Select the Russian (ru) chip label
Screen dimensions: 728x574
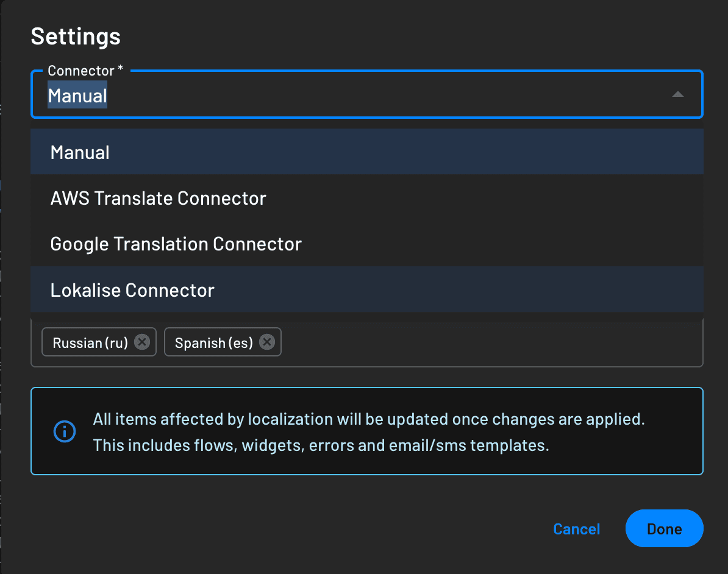[90, 342]
